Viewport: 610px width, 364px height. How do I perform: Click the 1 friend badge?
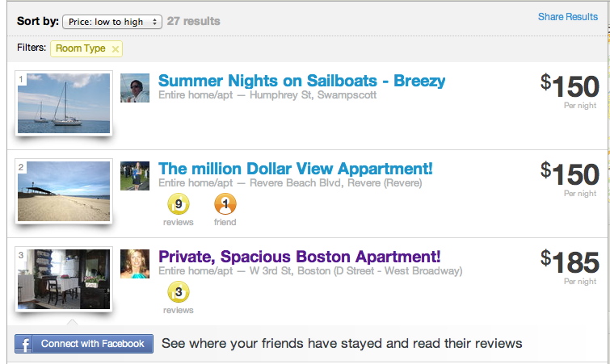click(x=225, y=205)
